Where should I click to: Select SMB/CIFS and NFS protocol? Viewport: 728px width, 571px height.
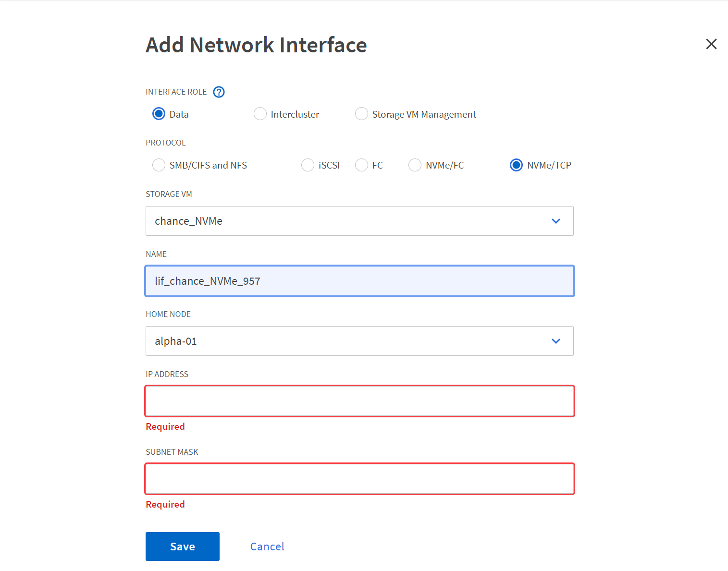click(x=159, y=165)
